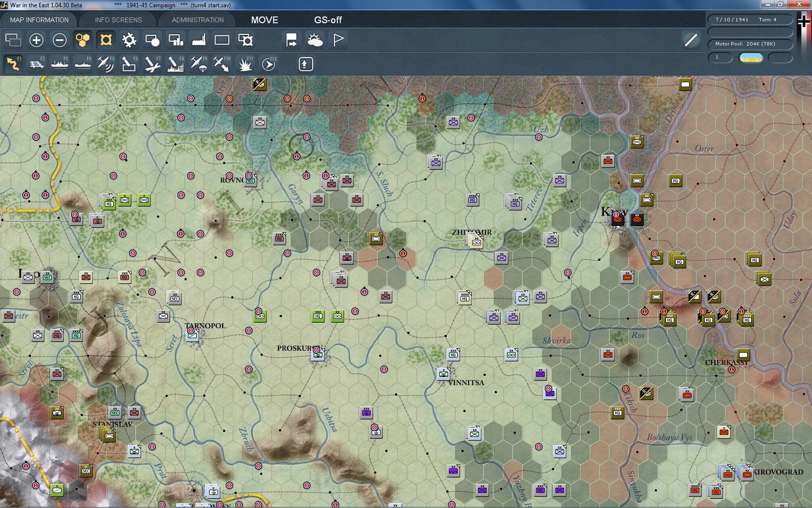Open the ADMINISTRATION tab
The width and height of the screenshot is (812, 508).
[x=198, y=20]
